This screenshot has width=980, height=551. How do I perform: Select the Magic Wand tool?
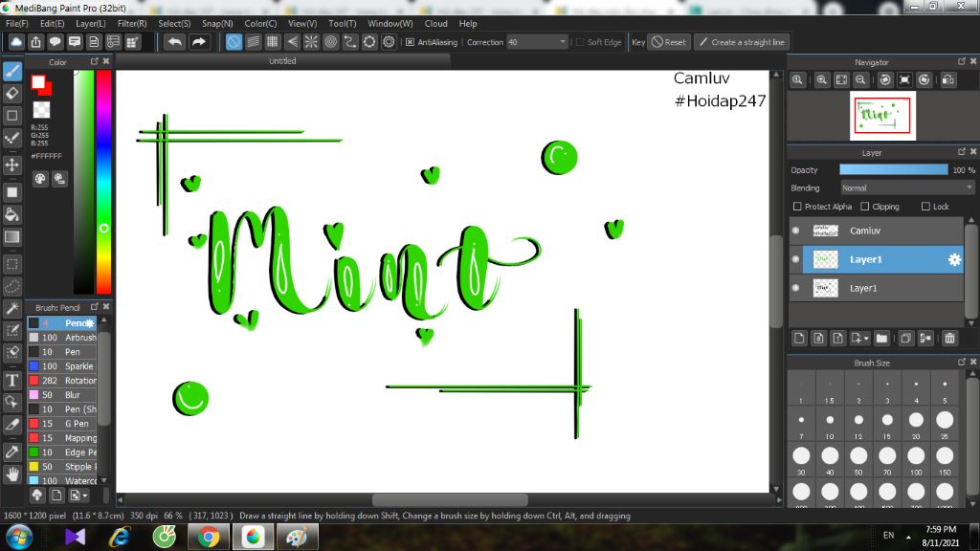(11, 308)
